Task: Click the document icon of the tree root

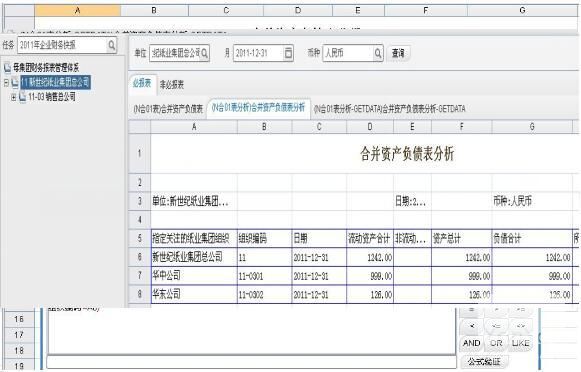Action: [7, 67]
